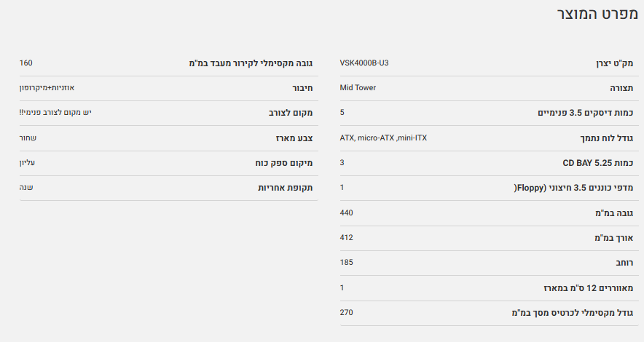Screen dimensions: 644x342
Task: Select the 440 height value
Action: point(347,212)
